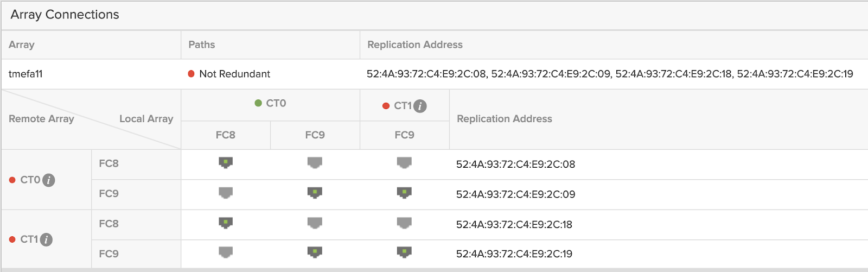Click connected port icon for 2C:09 under CT1 FC9
This screenshot has height=272, width=868.
pos(404,193)
